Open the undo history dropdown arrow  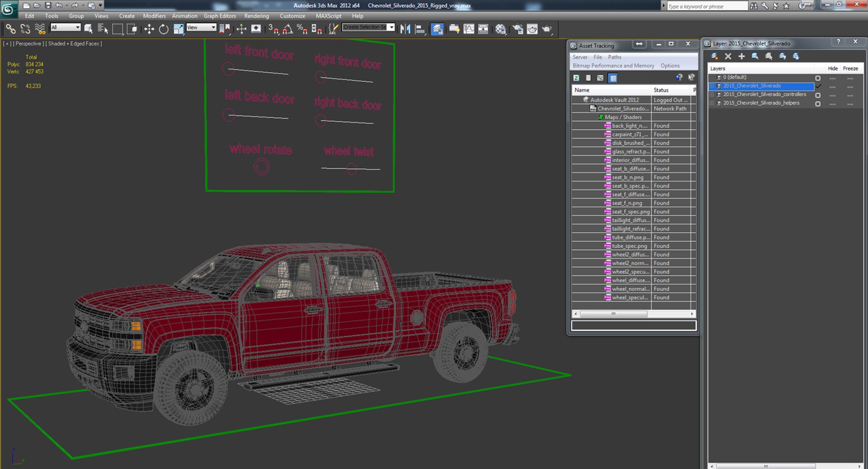click(x=66, y=5)
